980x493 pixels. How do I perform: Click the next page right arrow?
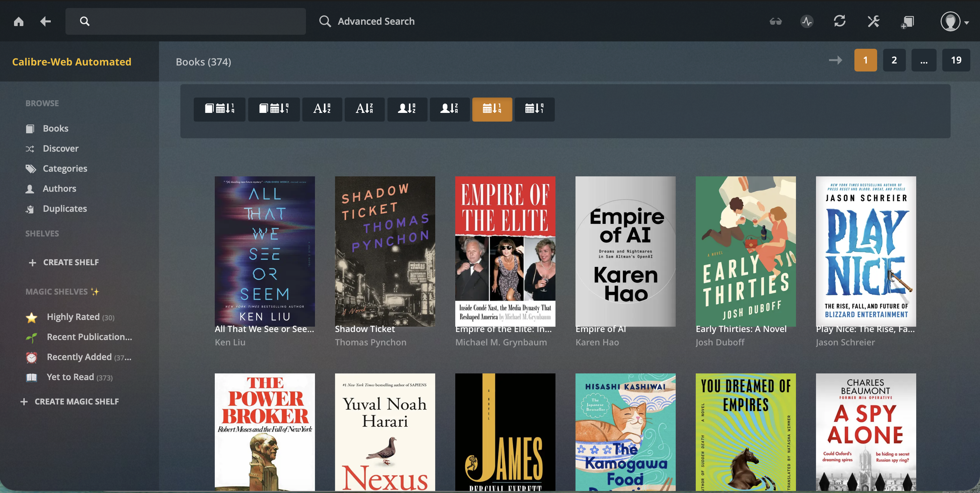pos(835,60)
